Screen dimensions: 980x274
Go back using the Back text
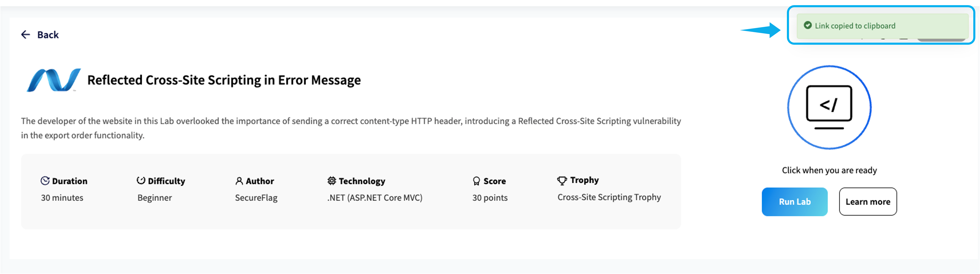[48, 35]
